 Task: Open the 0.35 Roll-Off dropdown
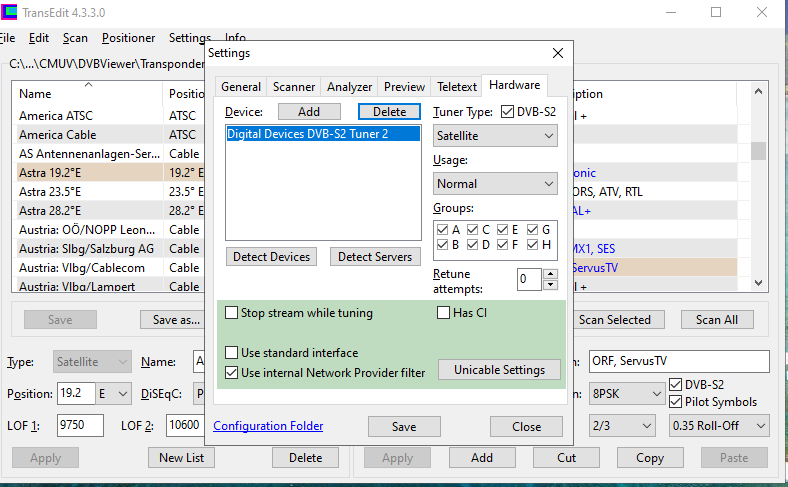click(x=718, y=426)
